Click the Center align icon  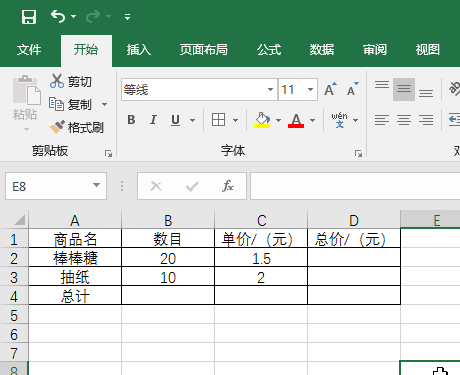click(404, 120)
